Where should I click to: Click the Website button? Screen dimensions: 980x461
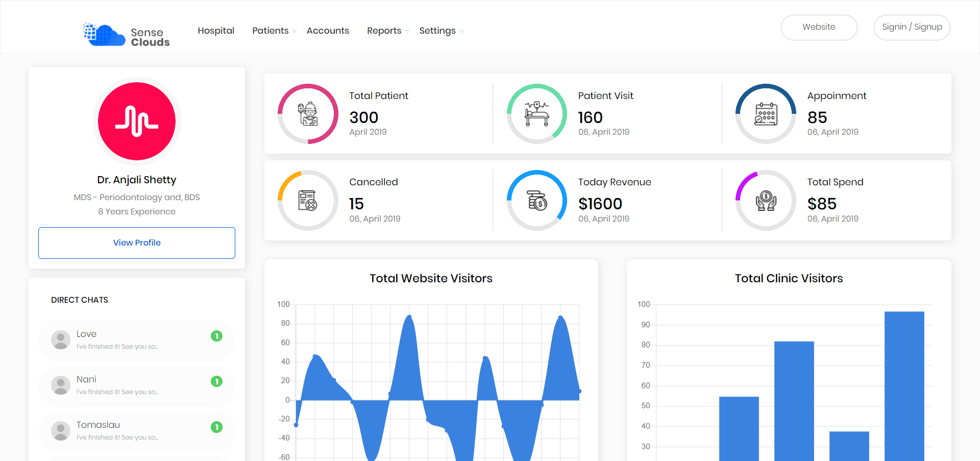[819, 27]
